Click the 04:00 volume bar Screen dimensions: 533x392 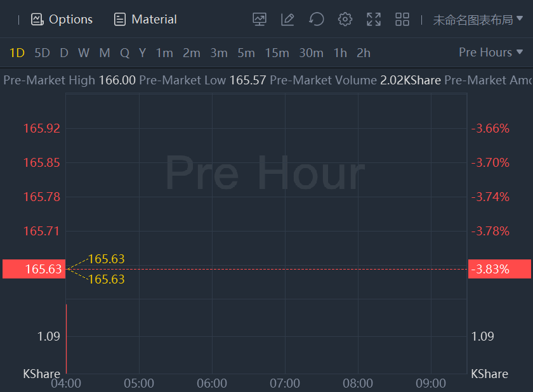pyautogui.click(x=67, y=339)
